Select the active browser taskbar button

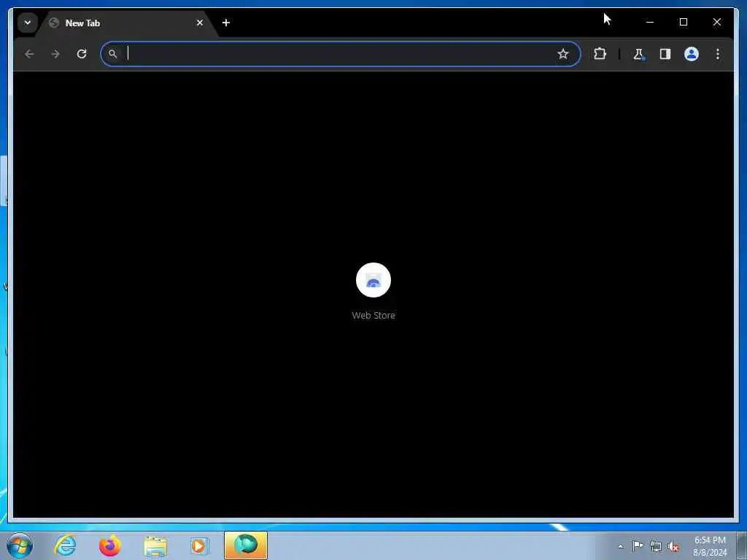pos(246,545)
